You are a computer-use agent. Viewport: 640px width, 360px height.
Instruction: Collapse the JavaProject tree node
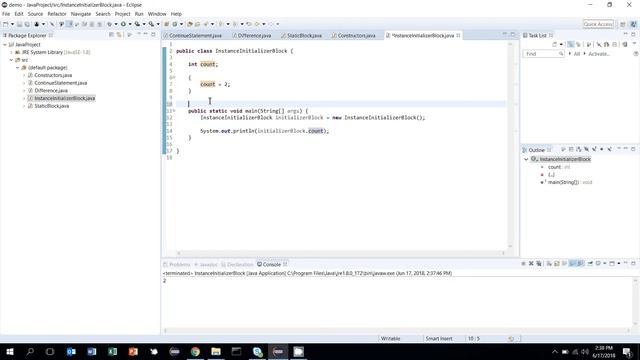point(5,44)
